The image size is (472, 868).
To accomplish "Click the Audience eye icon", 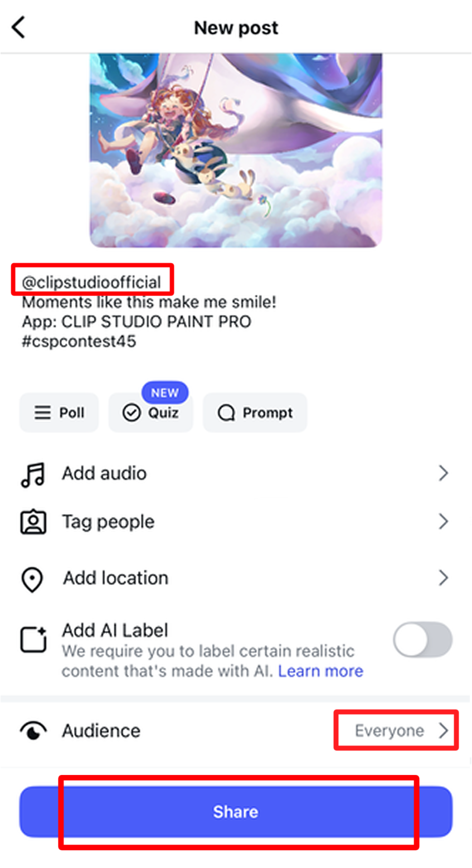I will (32, 730).
